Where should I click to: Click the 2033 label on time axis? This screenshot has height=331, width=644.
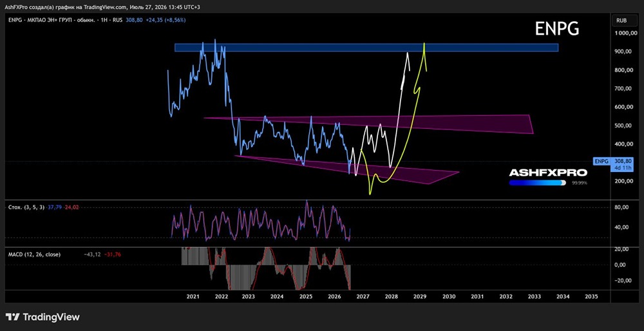tap(534, 296)
